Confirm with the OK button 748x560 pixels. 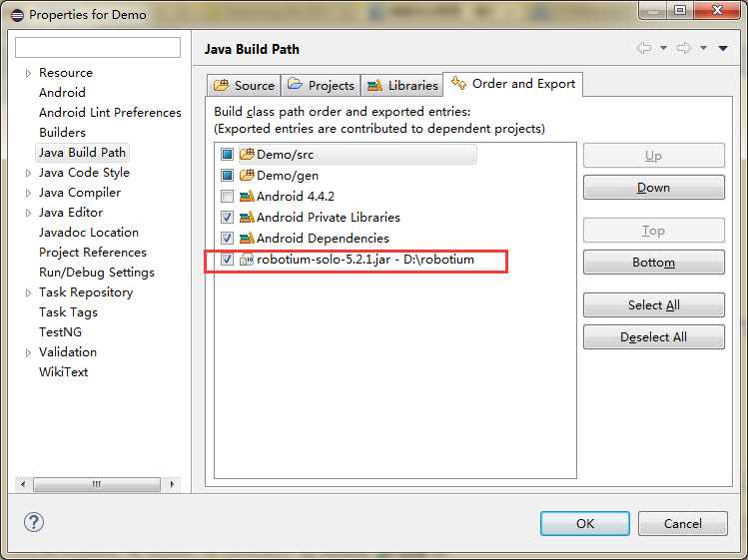pyautogui.click(x=585, y=524)
